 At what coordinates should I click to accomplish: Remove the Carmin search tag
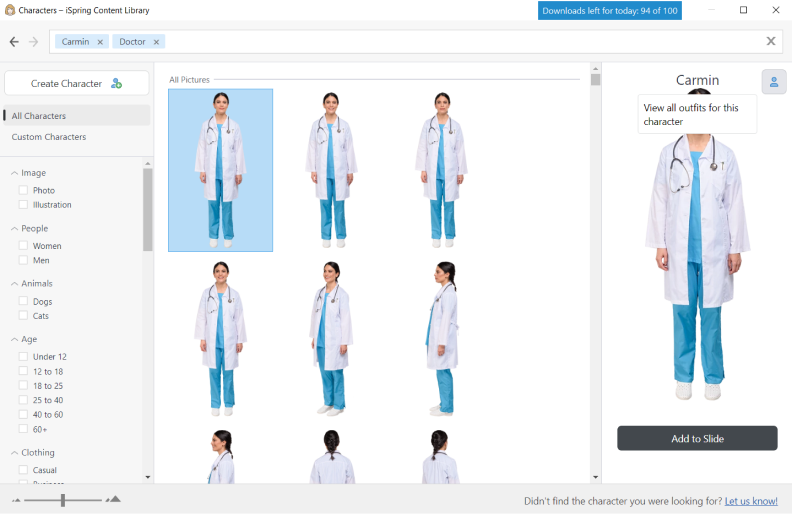tap(100, 42)
